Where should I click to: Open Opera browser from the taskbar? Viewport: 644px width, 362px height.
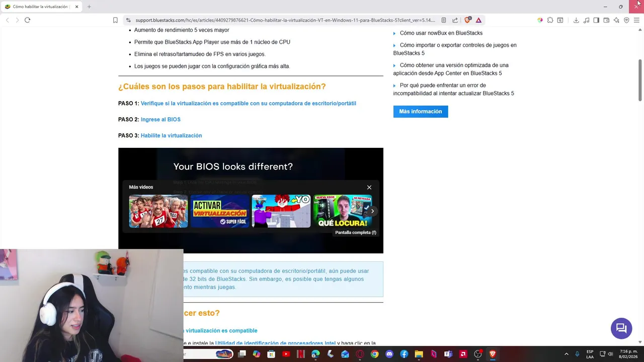click(360, 354)
